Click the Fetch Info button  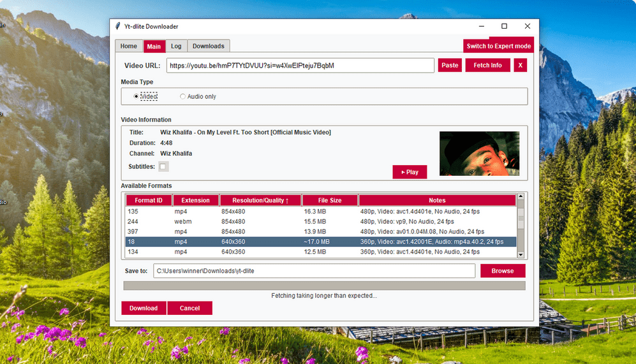click(487, 65)
